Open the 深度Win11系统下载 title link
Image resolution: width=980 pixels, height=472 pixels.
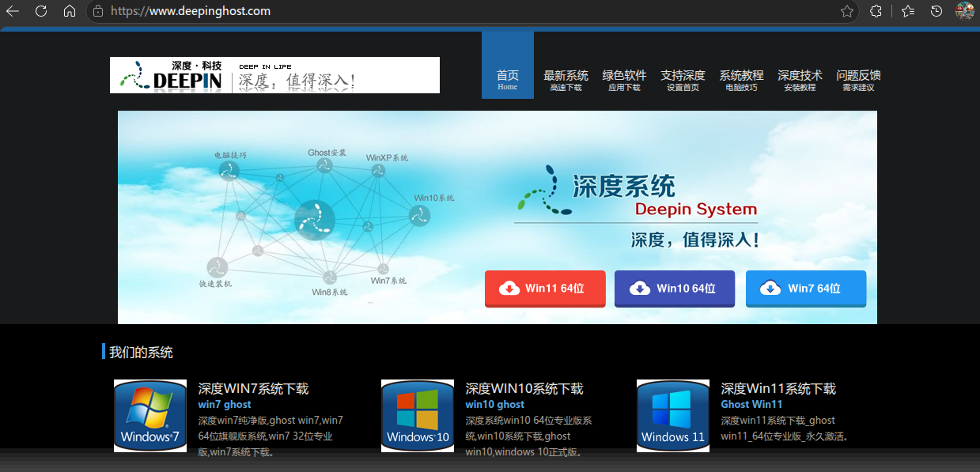click(x=778, y=389)
